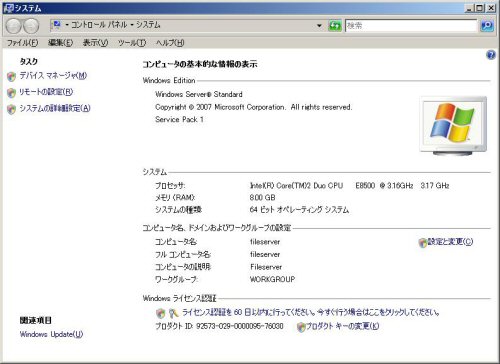Click the 64 ビット オペレーティング システム value

(x=299, y=210)
